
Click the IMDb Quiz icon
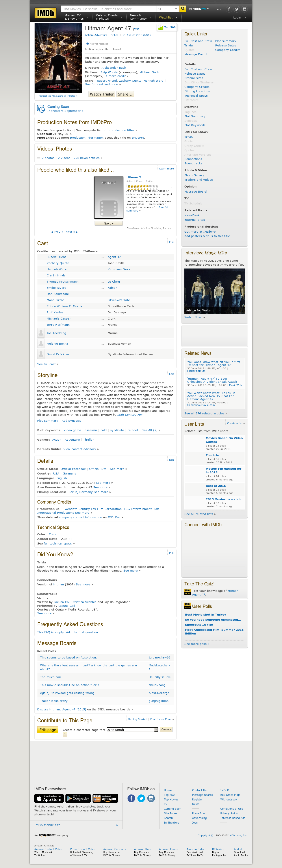click(x=187, y=592)
